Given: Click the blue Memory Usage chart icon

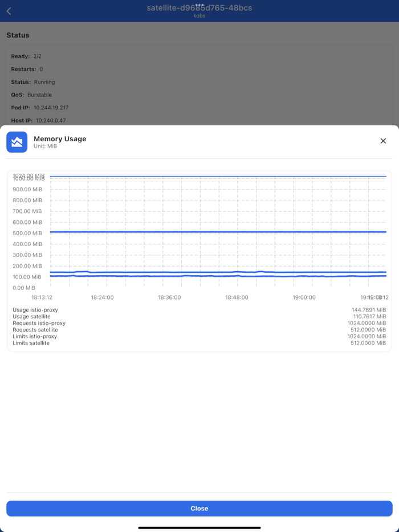Looking at the screenshot, I should (17, 142).
